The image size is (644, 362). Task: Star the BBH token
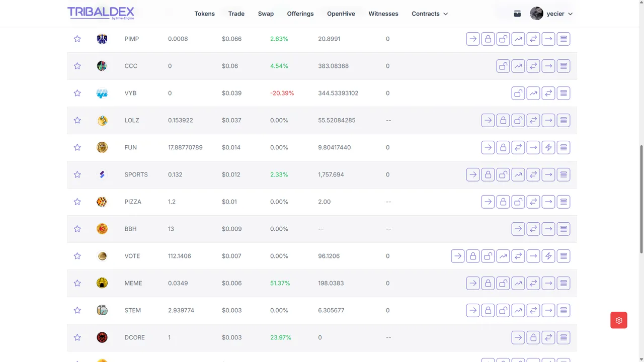tap(77, 229)
